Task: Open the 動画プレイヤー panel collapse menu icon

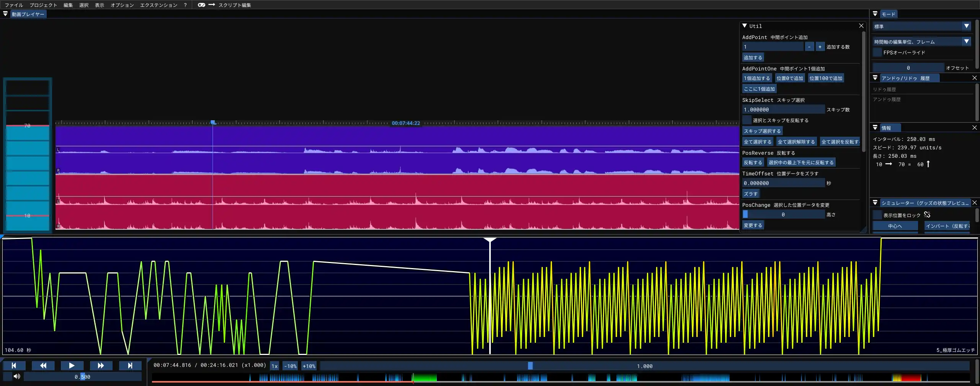Action: [x=5, y=14]
